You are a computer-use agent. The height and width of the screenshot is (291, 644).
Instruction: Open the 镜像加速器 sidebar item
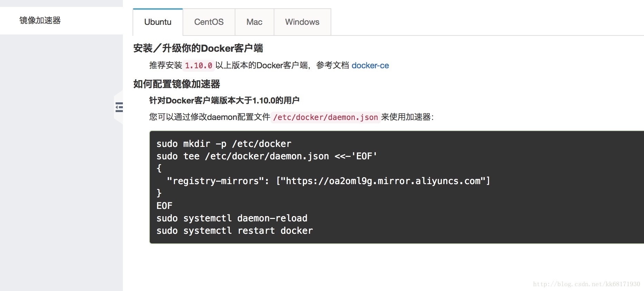pos(40,21)
